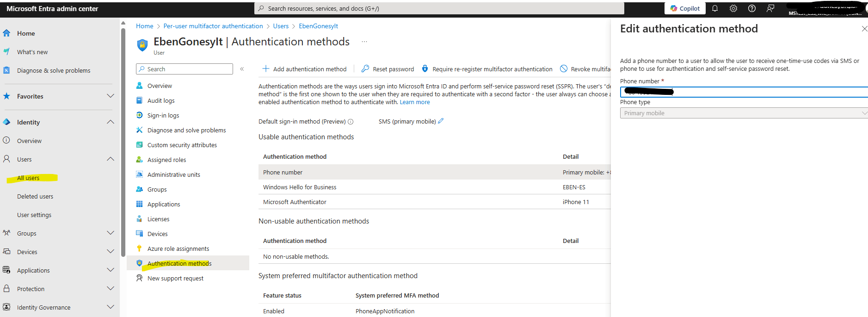This screenshot has height=317, width=868.
Task: Click the EbenGonesylt breadcrumb link
Action: coord(318,26)
